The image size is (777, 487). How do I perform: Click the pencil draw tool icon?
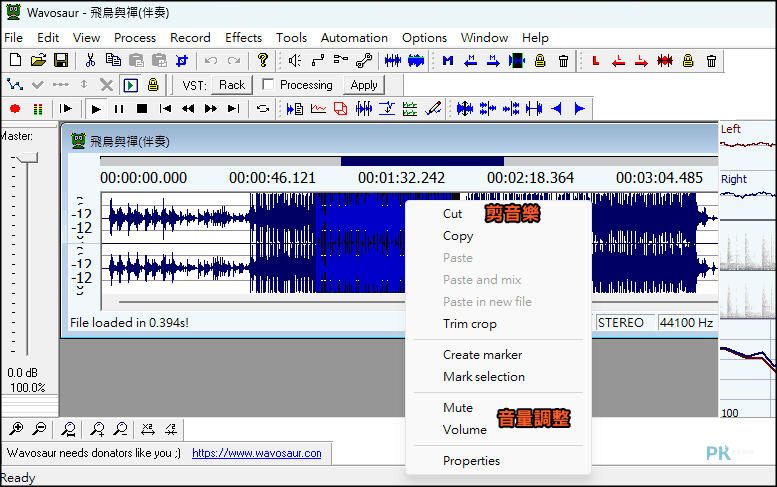[x=433, y=108]
